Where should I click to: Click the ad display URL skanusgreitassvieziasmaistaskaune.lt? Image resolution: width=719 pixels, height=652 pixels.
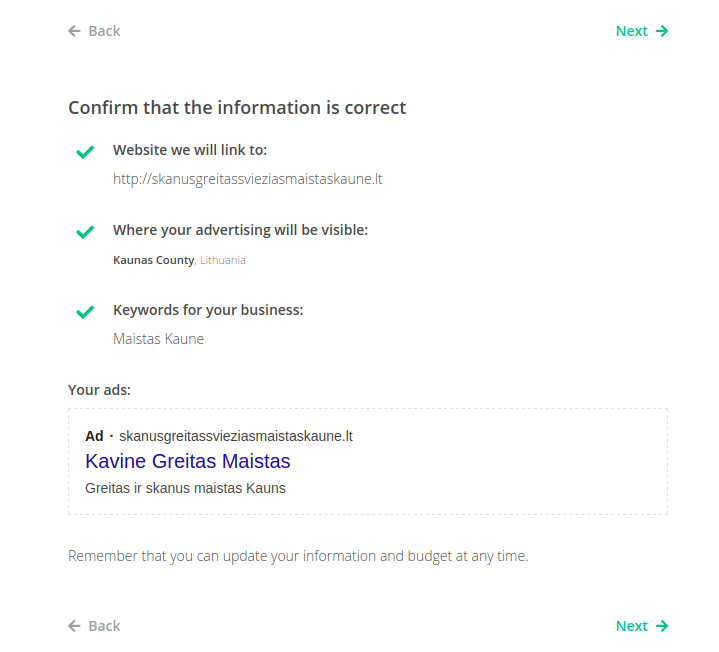[236, 436]
